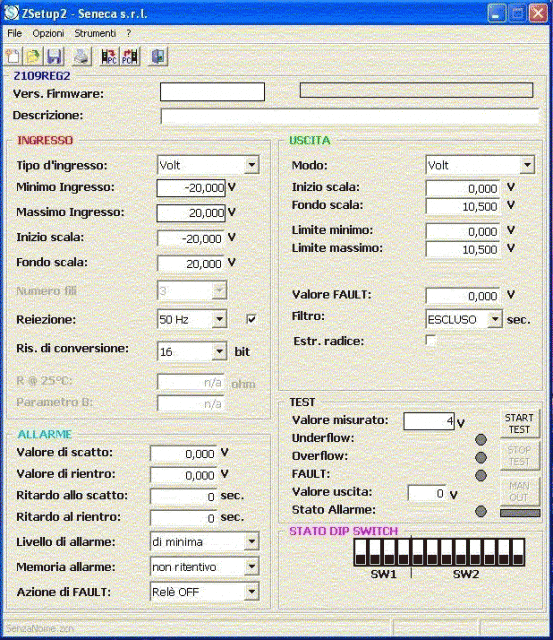Open the USCITA Modo dropdown

[x=527, y=165]
